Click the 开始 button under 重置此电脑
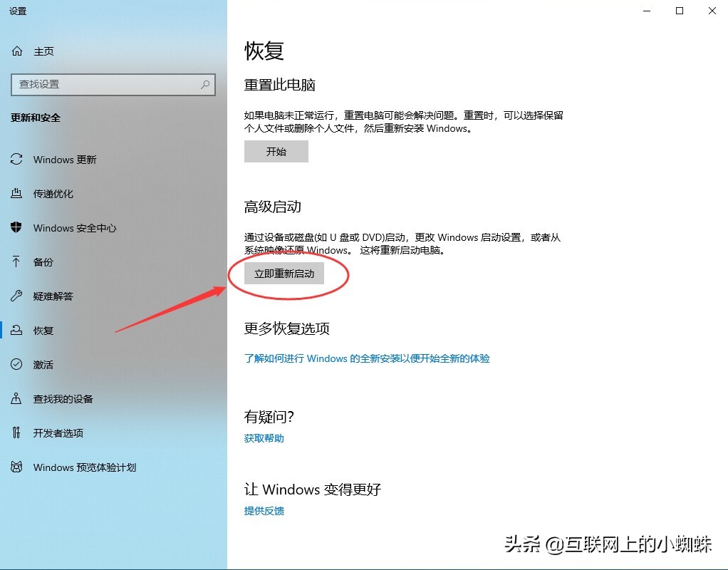The width and height of the screenshot is (728, 570). [x=276, y=151]
